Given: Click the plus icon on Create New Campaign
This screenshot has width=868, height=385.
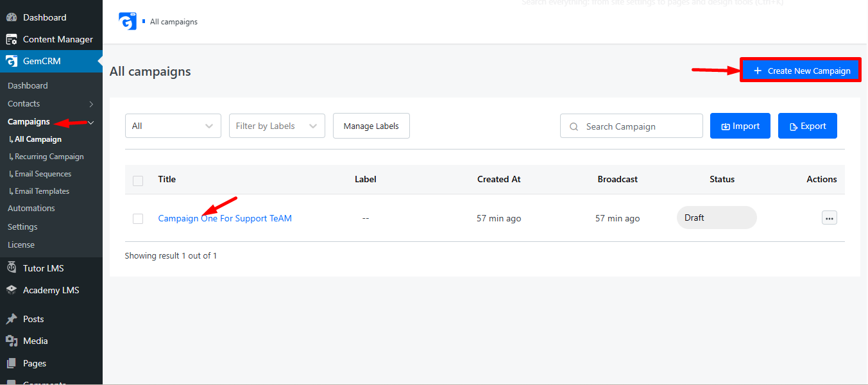Looking at the screenshot, I should [x=758, y=71].
